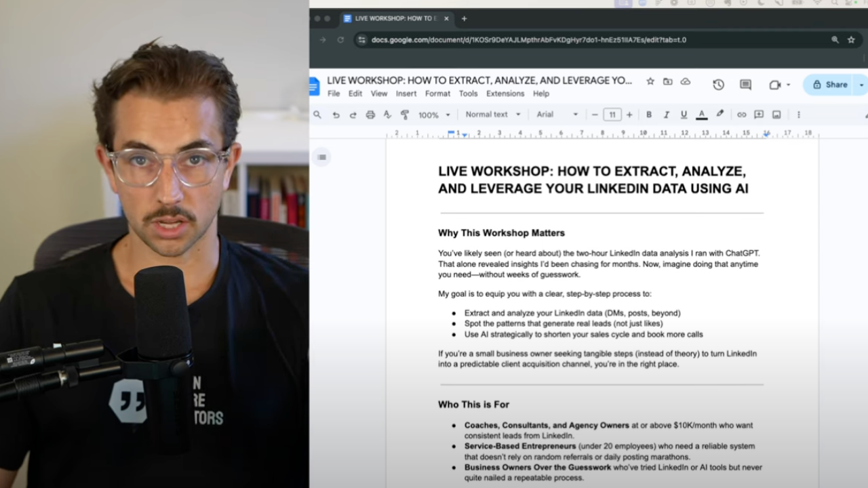Show the document outline panel
This screenshot has width=868, height=488.
pyautogui.click(x=322, y=157)
